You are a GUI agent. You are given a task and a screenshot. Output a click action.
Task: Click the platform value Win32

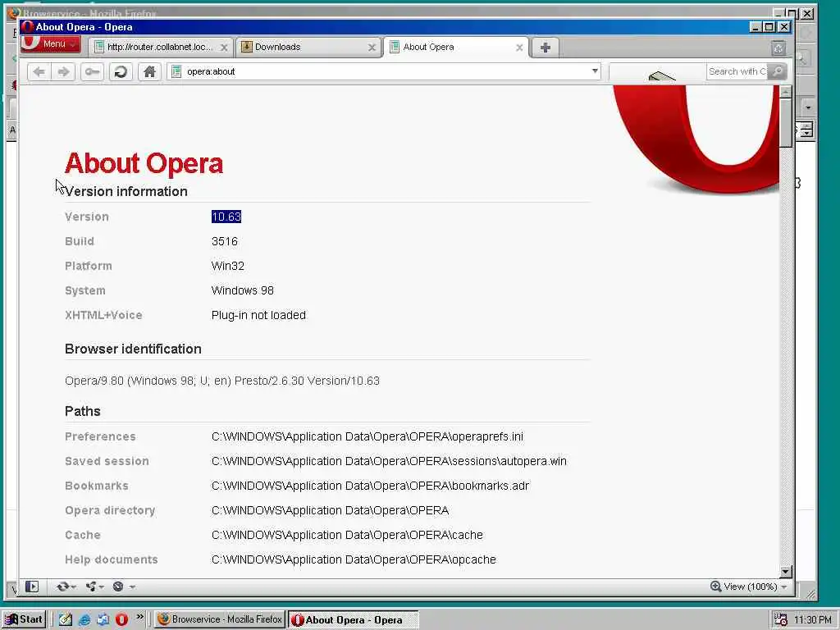tap(228, 266)
